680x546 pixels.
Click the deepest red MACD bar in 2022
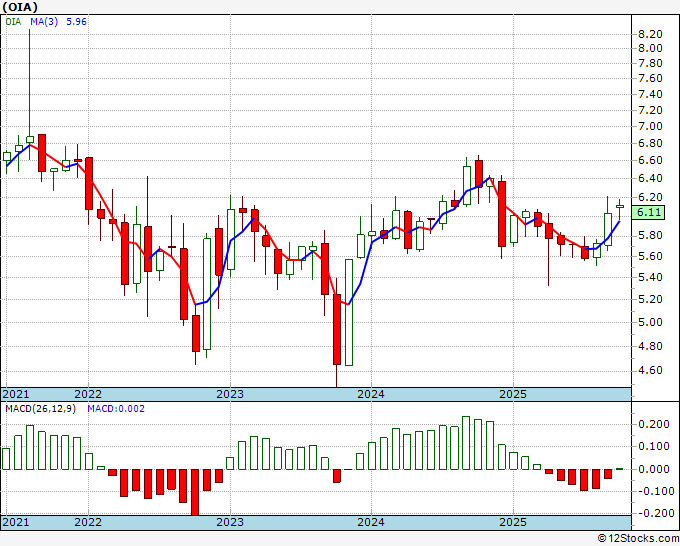tap(195, 492)
